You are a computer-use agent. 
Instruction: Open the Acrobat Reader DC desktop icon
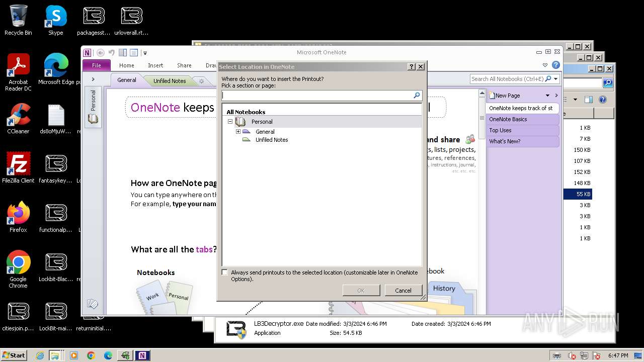18,72
